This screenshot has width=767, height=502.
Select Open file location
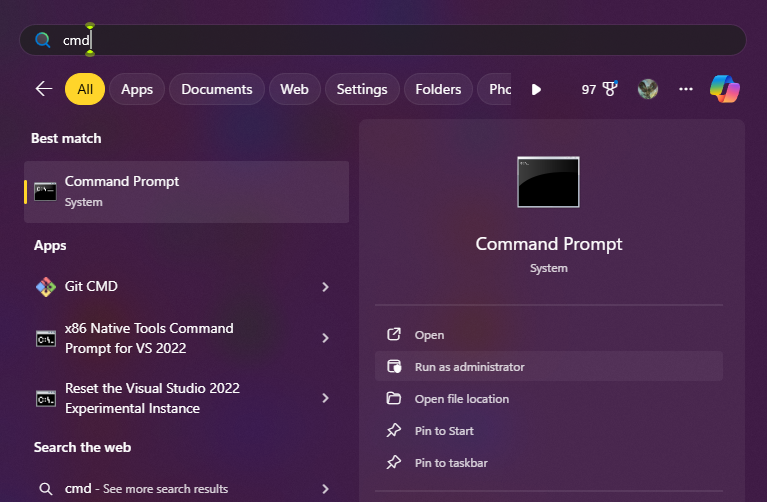461,399
